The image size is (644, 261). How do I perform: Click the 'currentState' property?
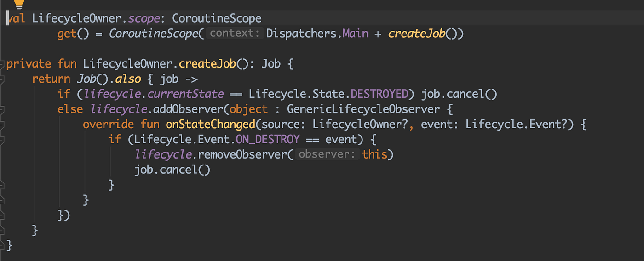pos(185,94)
